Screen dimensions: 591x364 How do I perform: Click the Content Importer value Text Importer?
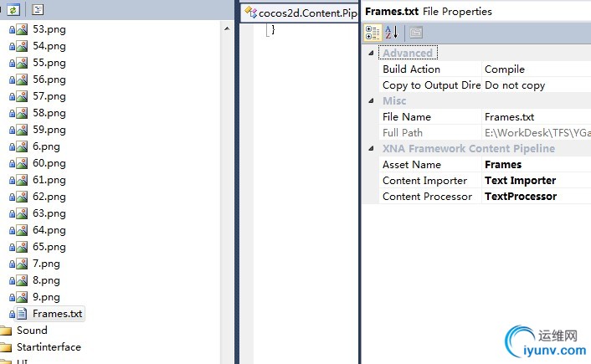(520, 181)
